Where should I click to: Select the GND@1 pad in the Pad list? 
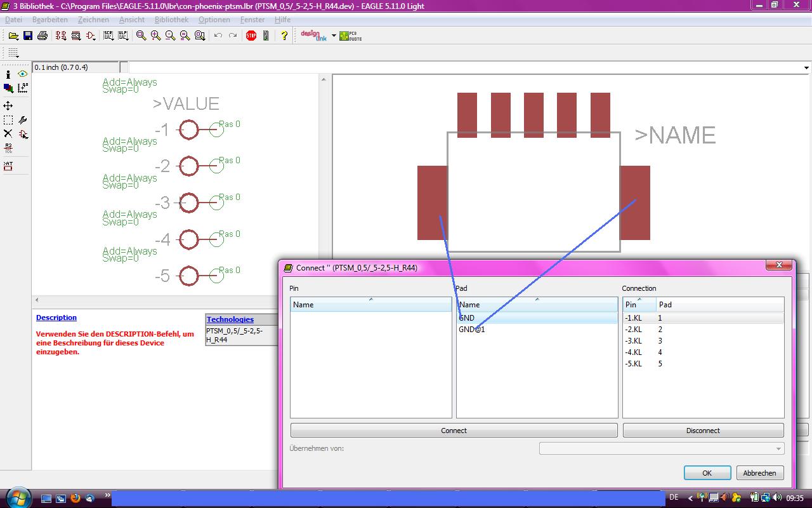[472, 330]
